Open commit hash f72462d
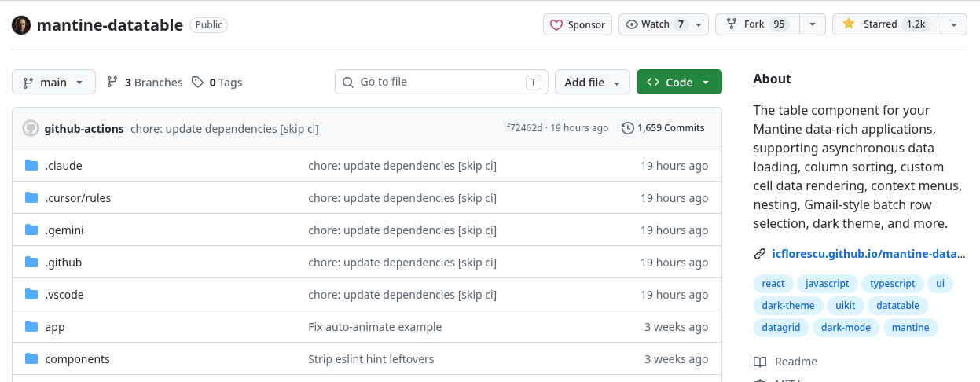Viewport: 980px width, 382px height. pyautogui.click(x=524, y=128)
